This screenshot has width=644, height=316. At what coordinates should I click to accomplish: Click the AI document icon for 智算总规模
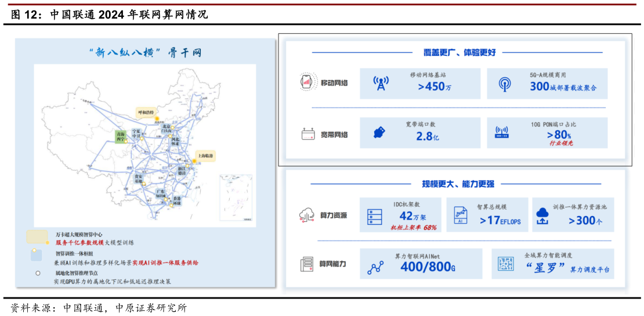[461, 216]
